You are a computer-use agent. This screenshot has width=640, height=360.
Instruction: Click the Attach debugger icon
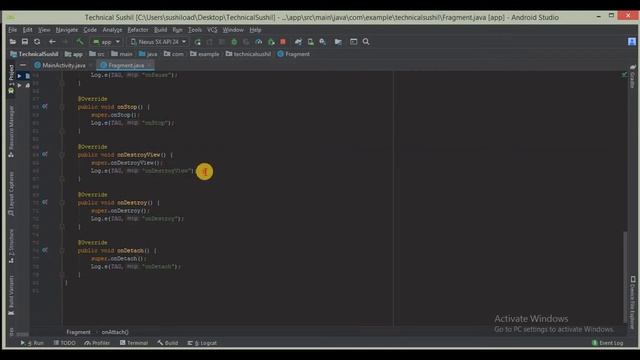(x=271, y=42)
